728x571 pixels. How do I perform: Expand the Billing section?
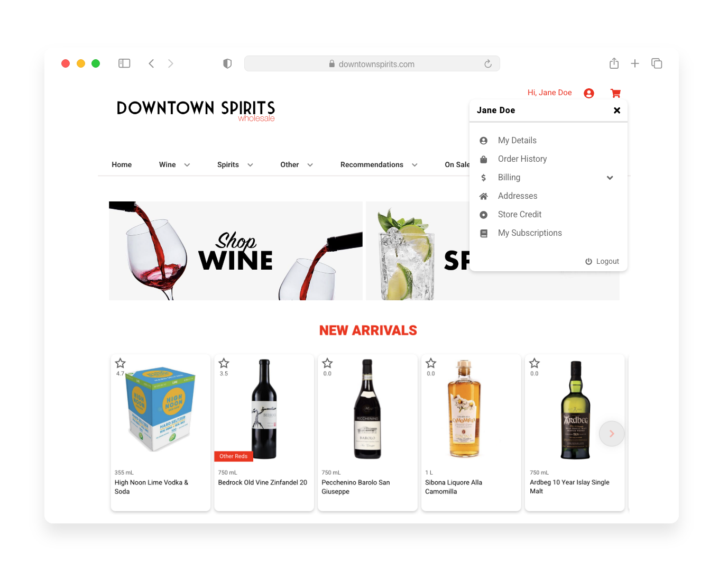tap(610, 178)
